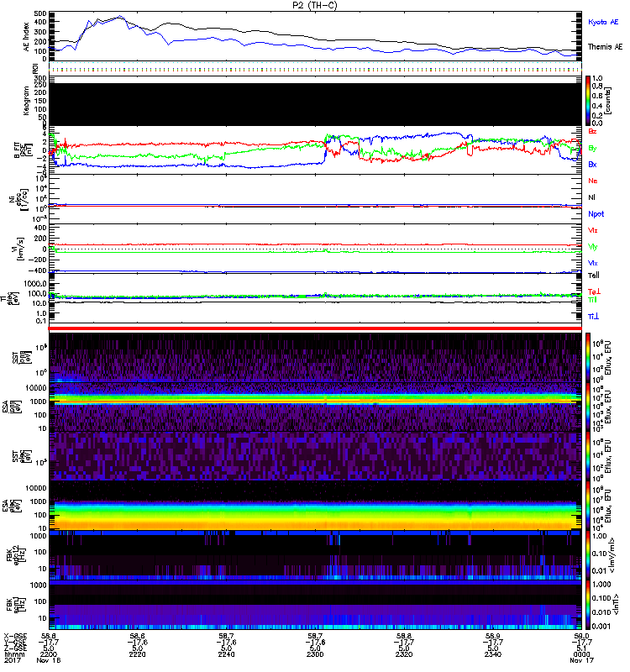630x672 pixels.
Task: Click the "Nov 17" date label
Action: 581,660
